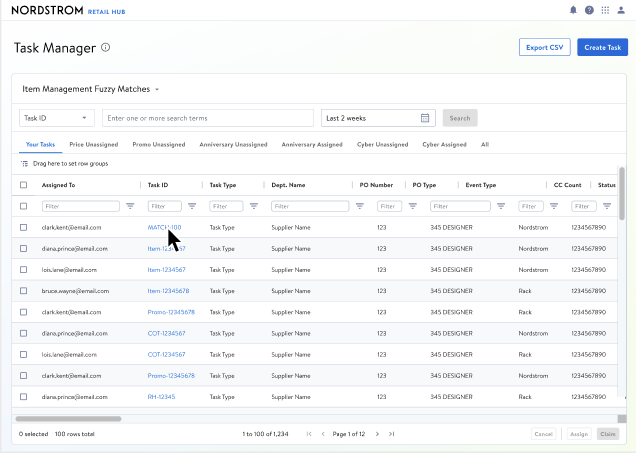This screenshot has width=636, height=453.
Task: Switch to the Price Unassigned tab
Action: (94, 144)
